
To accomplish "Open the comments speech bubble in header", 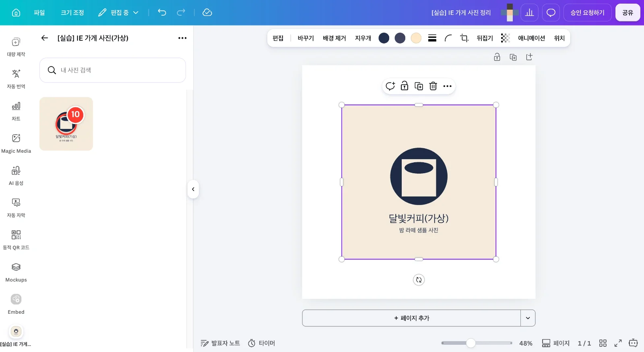I will pos(551,12).
